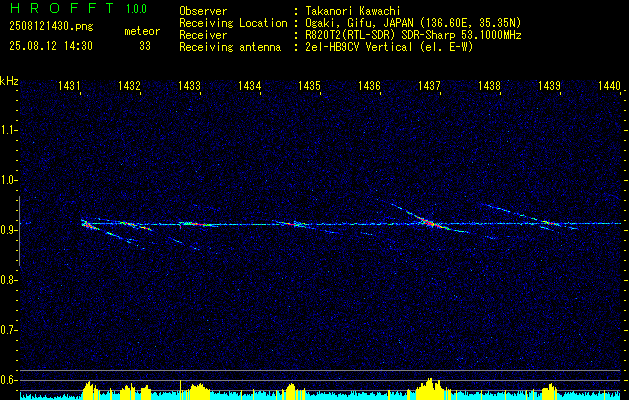Click the yellow power peak below 1433
This screenshot has height=400, width=629.
pyautogui.click(x=199, y=391)
